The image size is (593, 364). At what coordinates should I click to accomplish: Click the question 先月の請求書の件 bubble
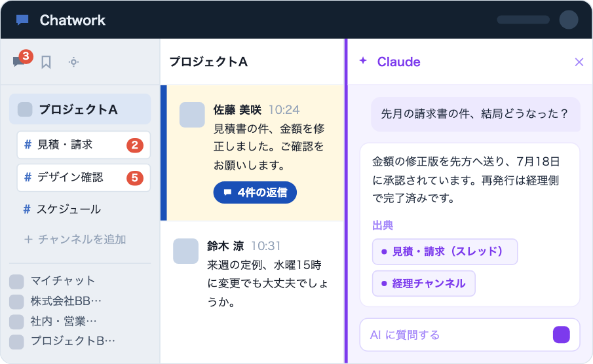(x=476, y=114)
